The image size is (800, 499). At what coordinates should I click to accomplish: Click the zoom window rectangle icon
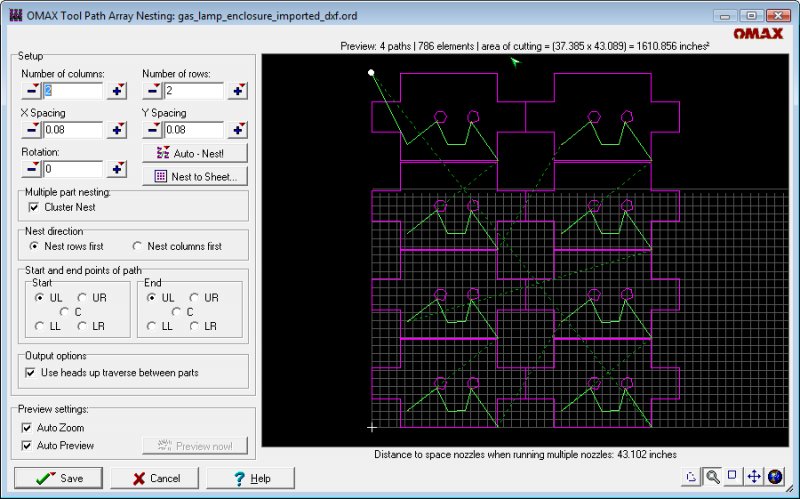point(733,477)
